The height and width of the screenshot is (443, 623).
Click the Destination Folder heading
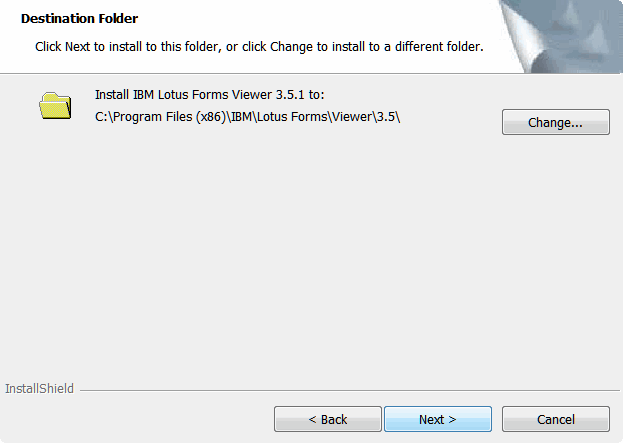79,19
